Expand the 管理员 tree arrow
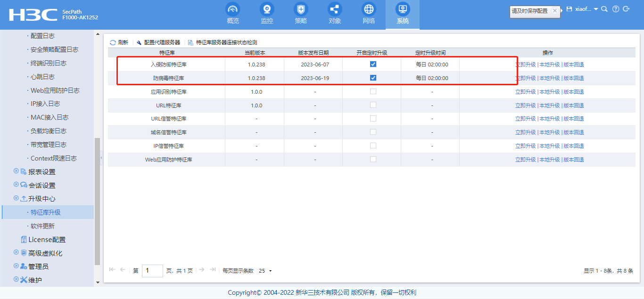644x299 pixels. click(x=16, y=266)
